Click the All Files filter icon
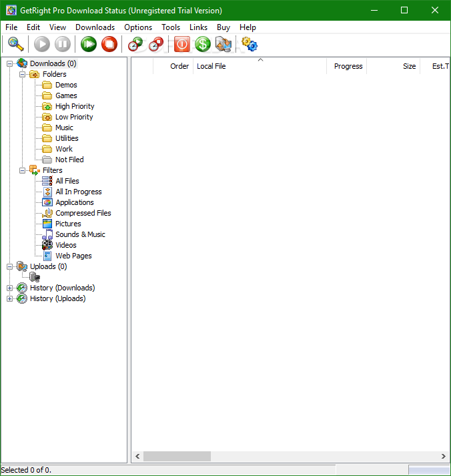The height and width of the screenshot is (476, 451). pyautogui.click(x=47, y=181)
